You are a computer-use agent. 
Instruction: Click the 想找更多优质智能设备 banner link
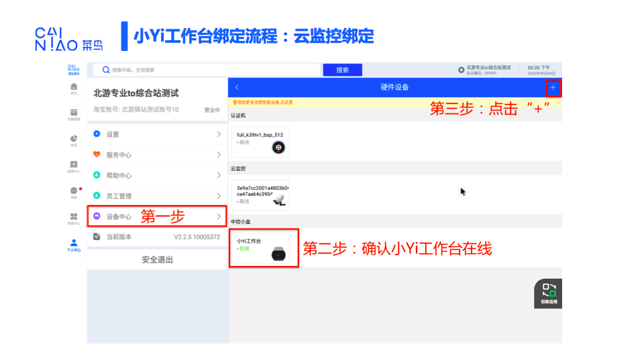point(265,102)
